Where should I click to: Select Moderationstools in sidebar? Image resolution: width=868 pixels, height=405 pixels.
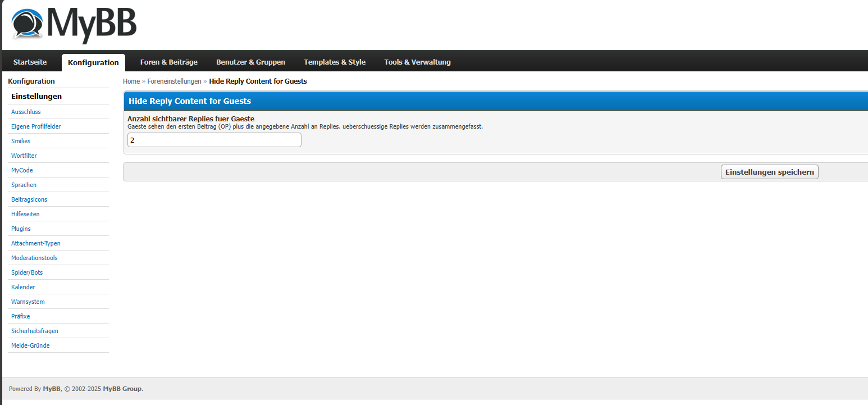(x=34, y=258)
